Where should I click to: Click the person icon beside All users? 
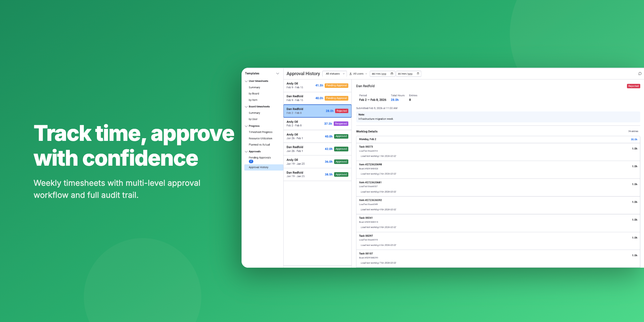tap(351, 74)
